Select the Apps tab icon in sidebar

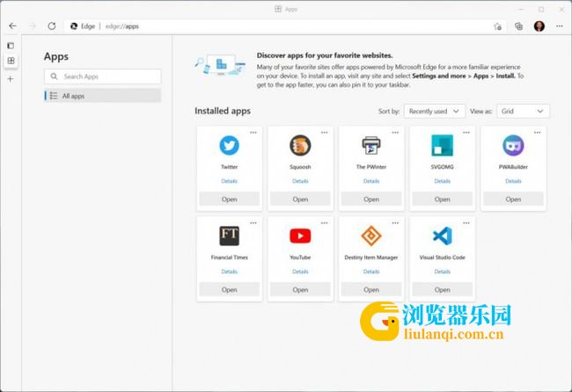point(11,61)
